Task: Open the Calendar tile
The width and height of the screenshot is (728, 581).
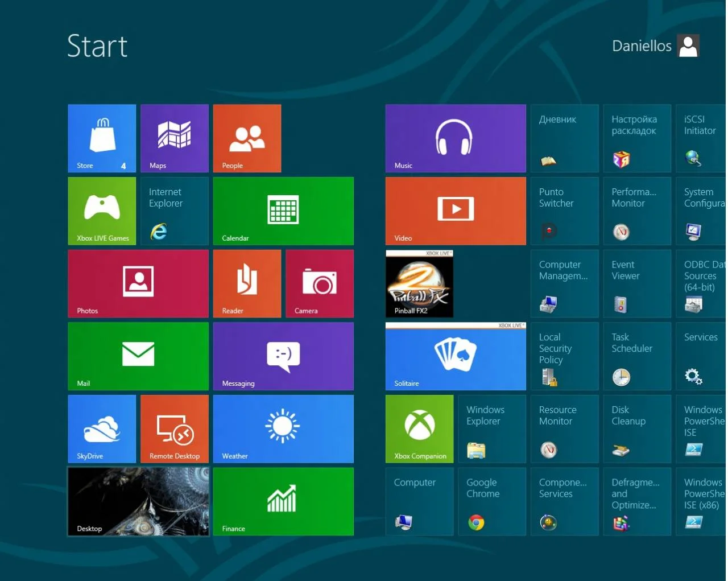Action: pos(283,211)
